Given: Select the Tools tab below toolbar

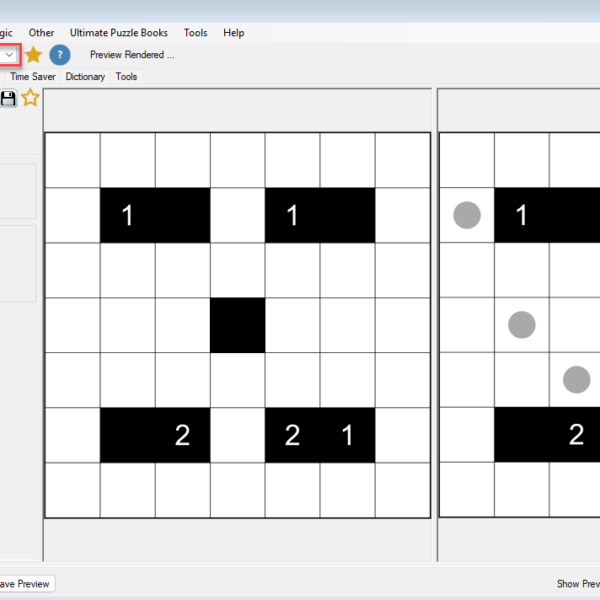Looking at the screenshot, I should (126, 76).
